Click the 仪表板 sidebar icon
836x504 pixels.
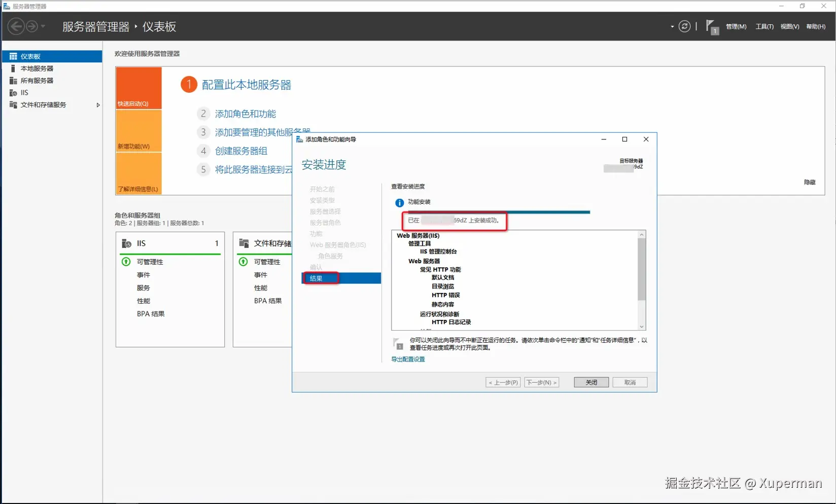click(x=13, y=56)
